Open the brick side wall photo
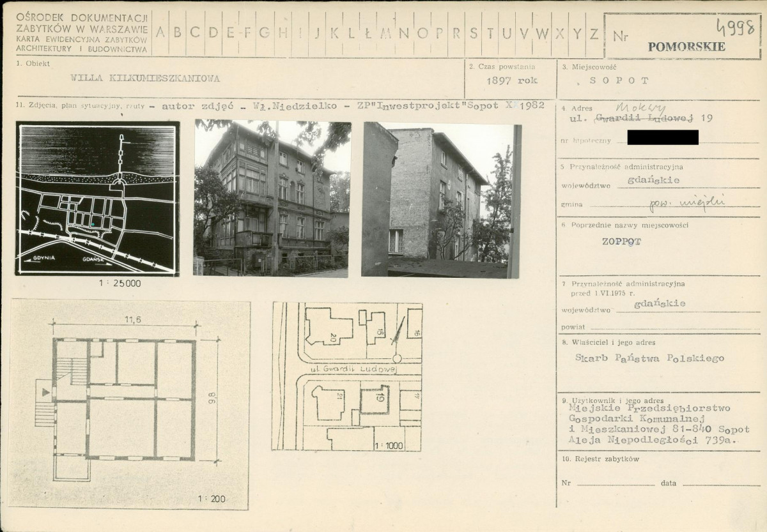This screenshot has height=532, width=767. click(441, 200)
